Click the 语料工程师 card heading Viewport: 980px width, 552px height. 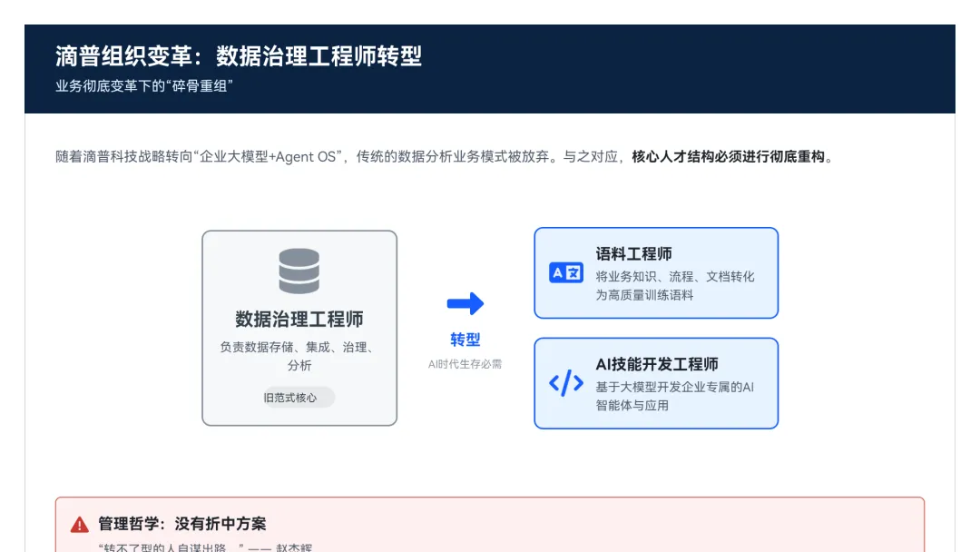(x=633, y=254)
